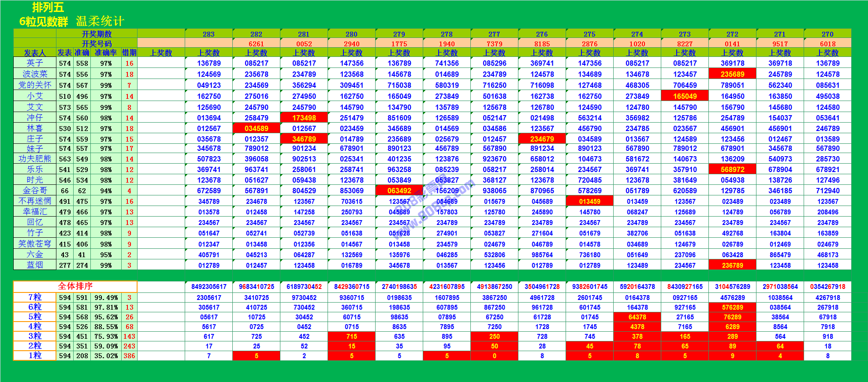
Task: Click red highlighted cell 234679
Action: pyautogui.click(x=542, y=139)
